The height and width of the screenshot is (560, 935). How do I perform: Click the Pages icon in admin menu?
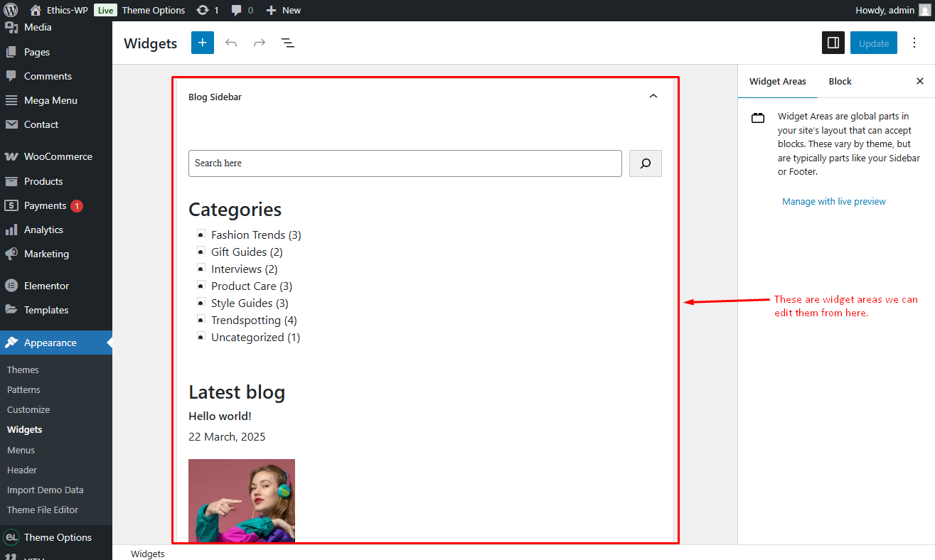pyautogui.click(x=11, y=52)
